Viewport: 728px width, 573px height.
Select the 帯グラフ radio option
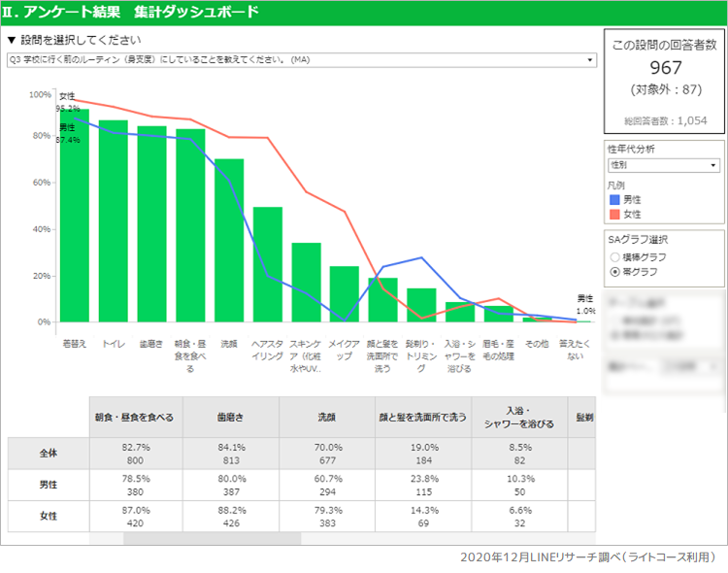pyautogui.click(x=613, y=272)
